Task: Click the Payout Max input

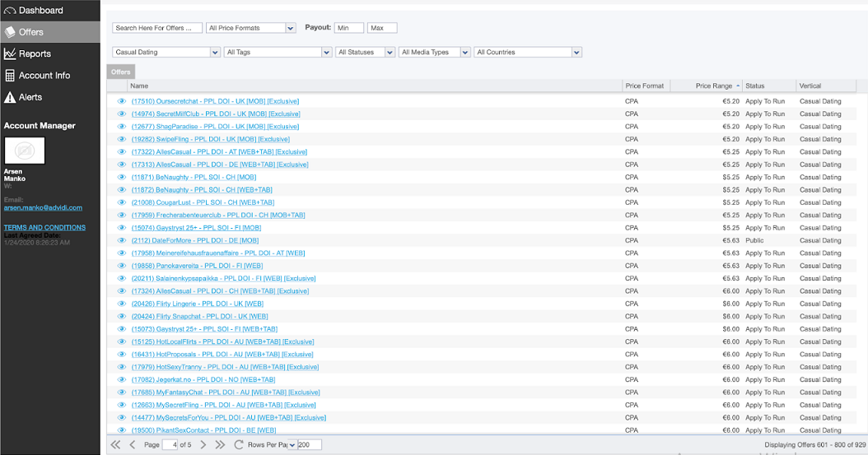Action: coord(382,28)
